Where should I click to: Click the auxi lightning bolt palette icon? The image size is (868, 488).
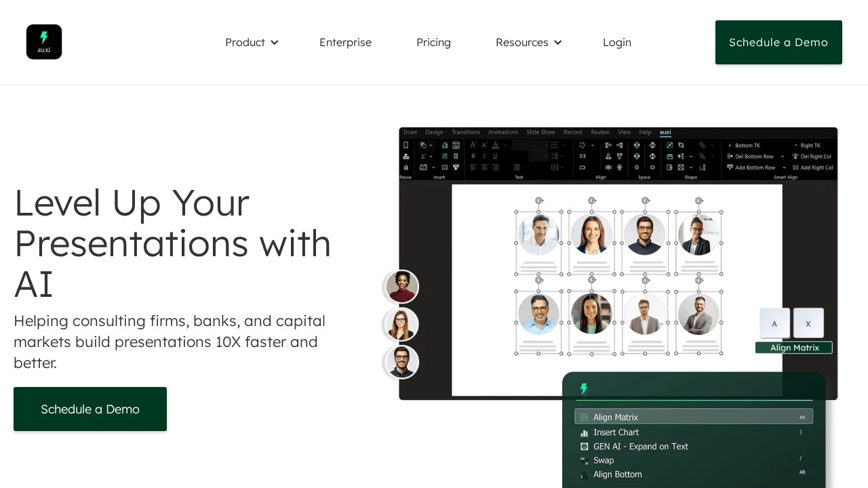click(x=584, y=388)
